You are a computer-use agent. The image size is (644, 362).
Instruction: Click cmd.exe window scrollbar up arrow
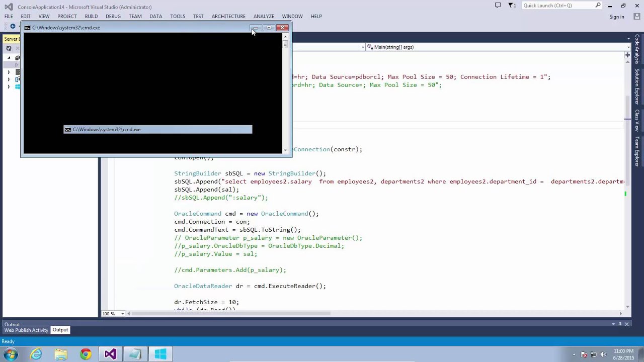coord(285,36)
